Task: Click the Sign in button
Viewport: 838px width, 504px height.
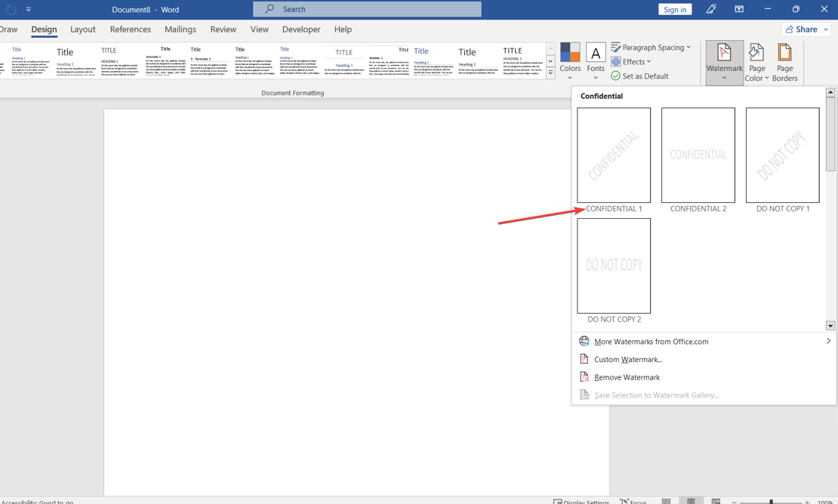Action: pyautogui.click(x=675, y=10)
